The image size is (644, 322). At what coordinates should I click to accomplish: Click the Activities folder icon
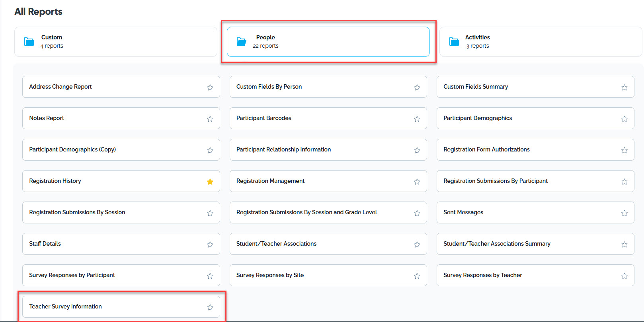(454, 42)
